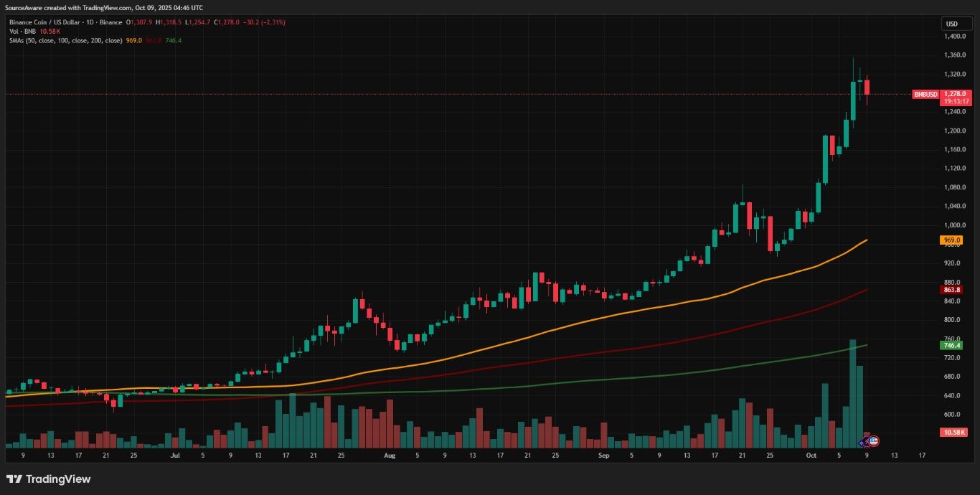Open the Binance exchange selector in legend
Screen dimensions: 980x495
coord(111,22)
